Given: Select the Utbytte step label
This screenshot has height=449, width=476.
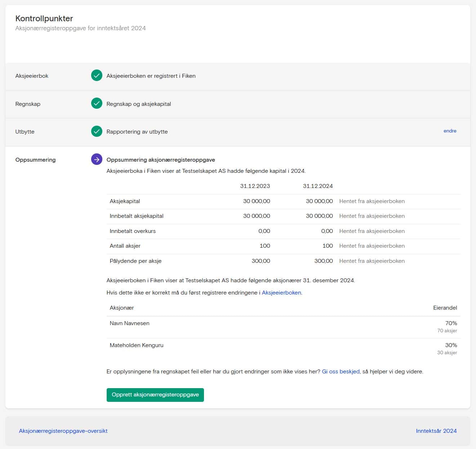Looking at the screenshot, I should (x=25, y=132).
